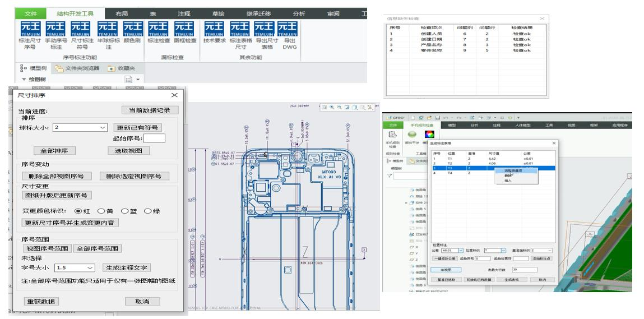Click the 起始序号 input field

(x=154, y=138)
